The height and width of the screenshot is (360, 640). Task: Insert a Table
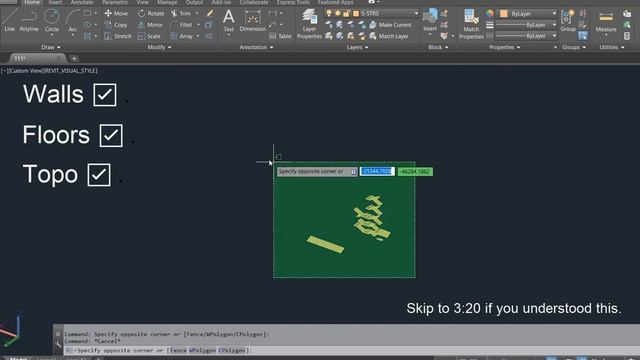pyautogui.click(x=280, y=36)
